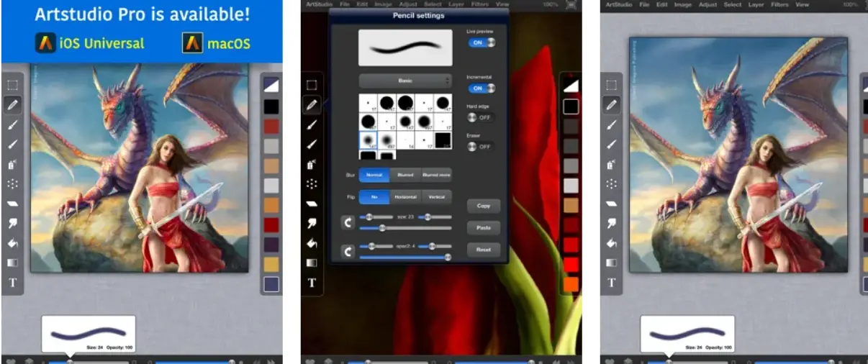Choose the scatter dots tool in third screenshot
Screen dimensions: 868x364
[x=612, y=183]
